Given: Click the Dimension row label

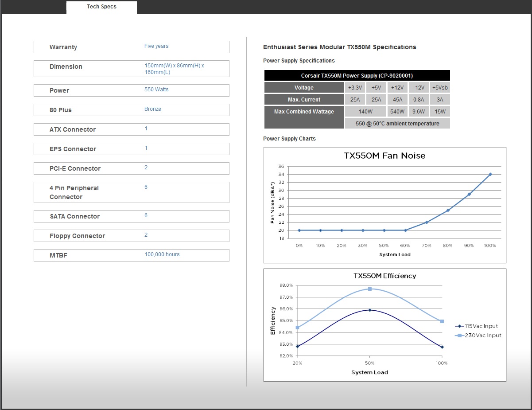Looking at the screenshot, I should click(66, 66).
